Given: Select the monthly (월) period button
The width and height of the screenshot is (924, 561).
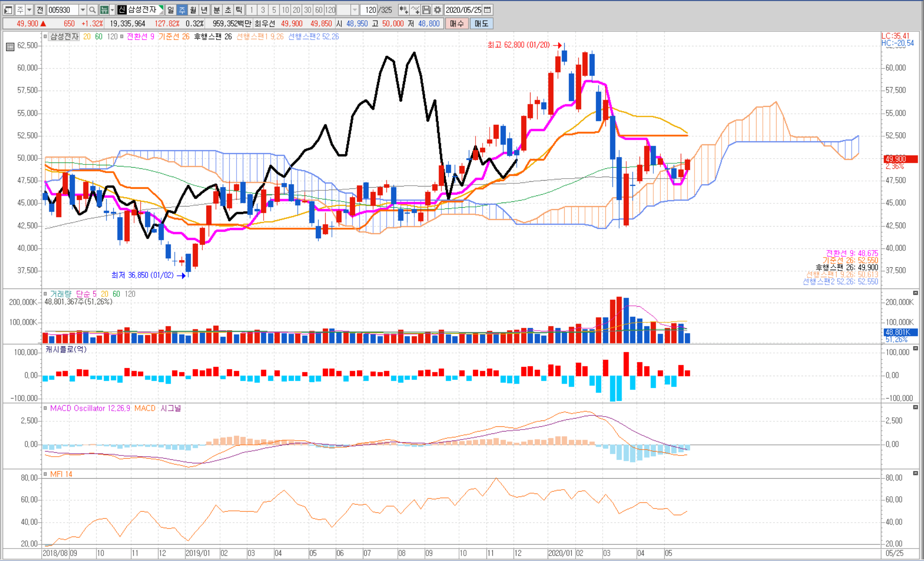Looking at the screenshot, I should 193,10.
